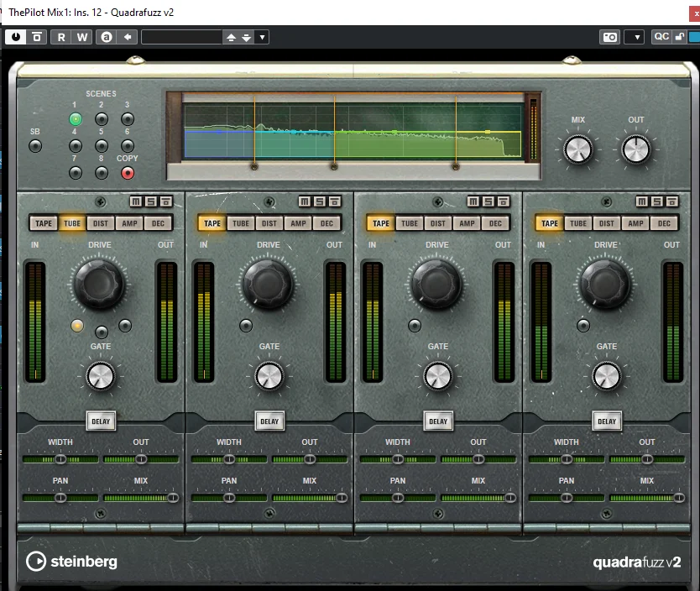Click the red scene COPY button
Viewport: 700px width, 591px height.
point(128,173)
